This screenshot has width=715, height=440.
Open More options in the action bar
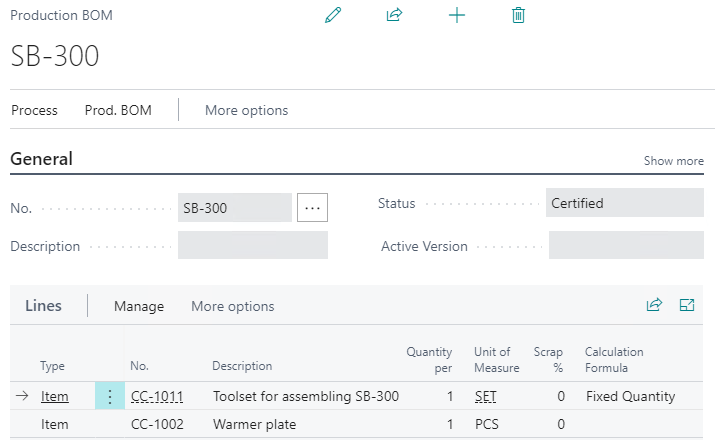point(246,110)
